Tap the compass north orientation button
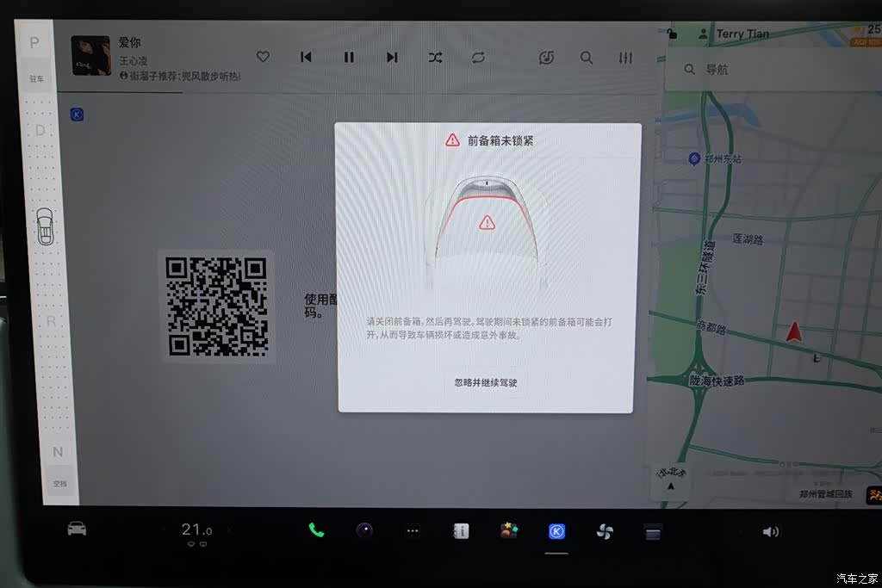This screenshot has width=882, height=588. (670, 480)
